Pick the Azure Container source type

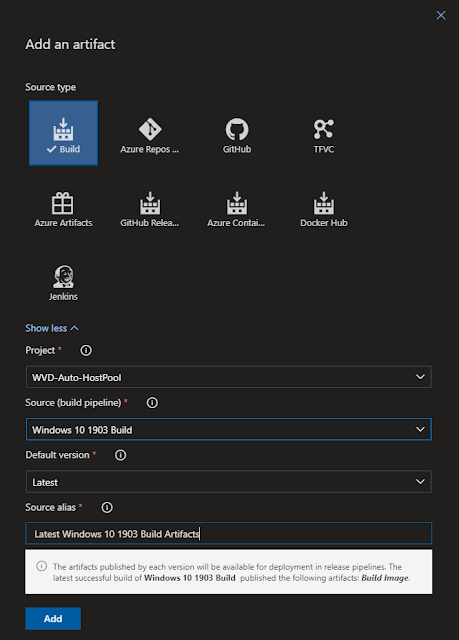[x=236, y=209]
